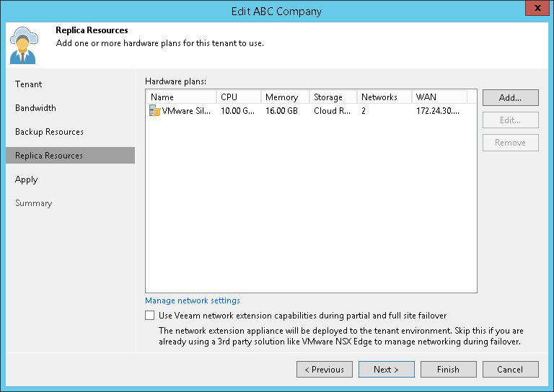Cancel the Edit ABC Company wizard
554x392 pixels.
[x=511, y=370]
